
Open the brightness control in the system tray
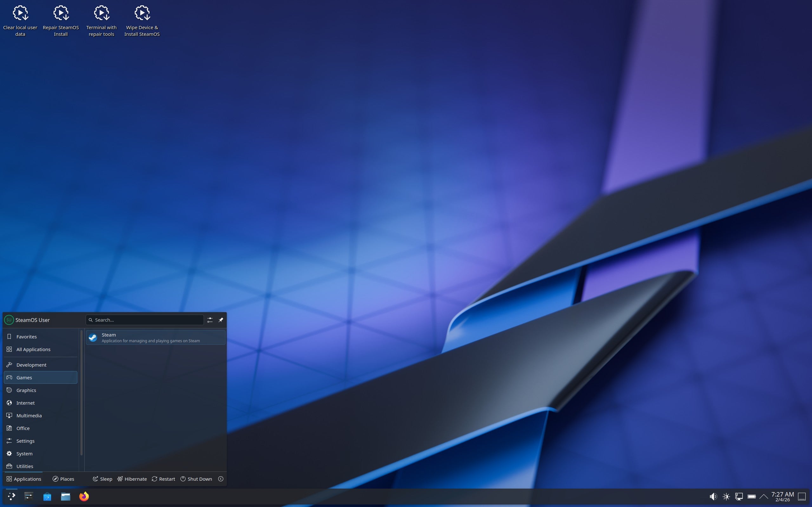[x=726, y=496]
